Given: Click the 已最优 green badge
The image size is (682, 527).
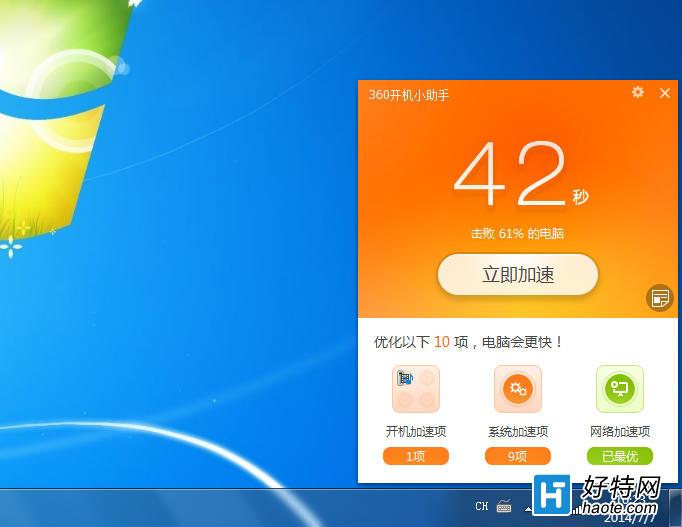Looking at the screenshot, I should coord(620,456).
